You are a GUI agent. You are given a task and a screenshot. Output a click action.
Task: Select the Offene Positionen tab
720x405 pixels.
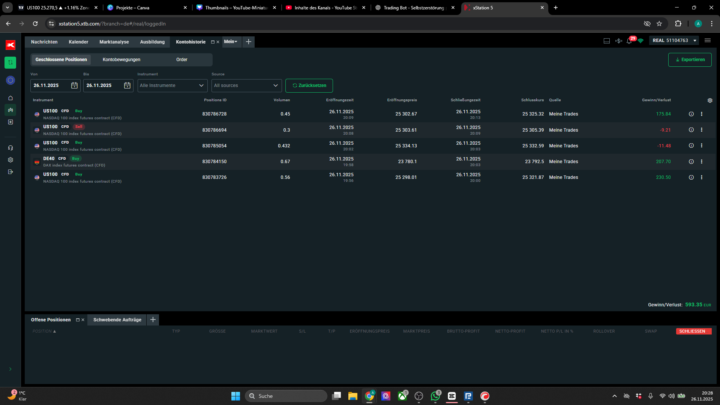(x=51, y=320)
